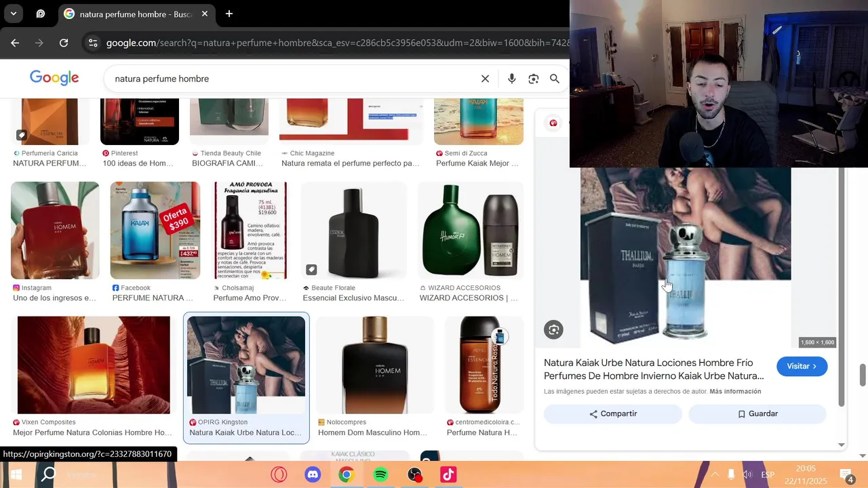868x488 pixels.
Task: Search by image with Google Lens
Action: pyautogui.click(x=534, y=79)
